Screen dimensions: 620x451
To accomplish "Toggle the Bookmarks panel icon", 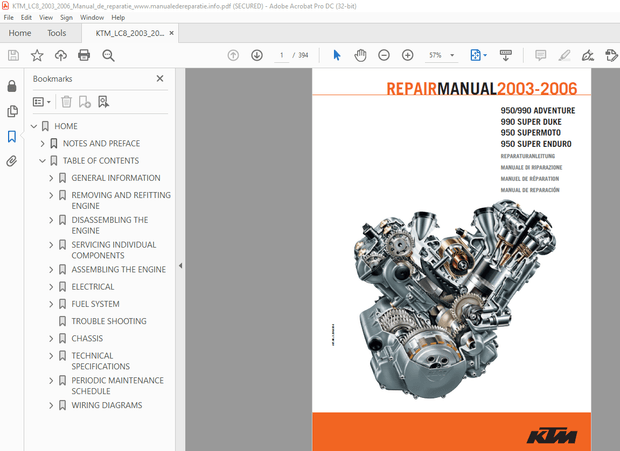I will [12, 137].
